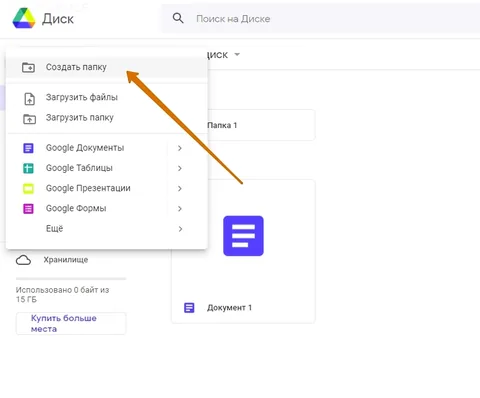Click the cloud storage icon
Image resolution: width=480 pixels, height=398 pixels.
[23, 260]
